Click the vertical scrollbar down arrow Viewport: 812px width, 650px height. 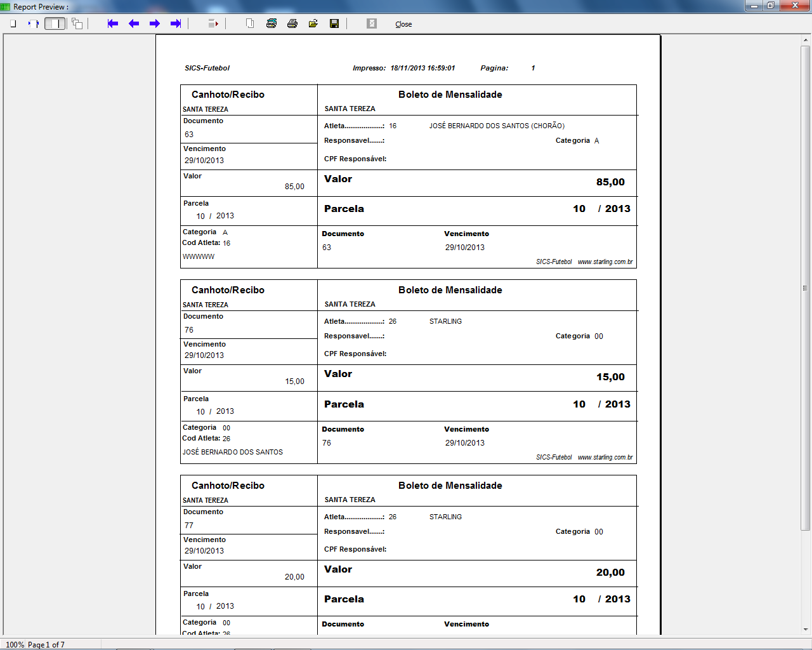pyautogui.click(x=806, y=629)
